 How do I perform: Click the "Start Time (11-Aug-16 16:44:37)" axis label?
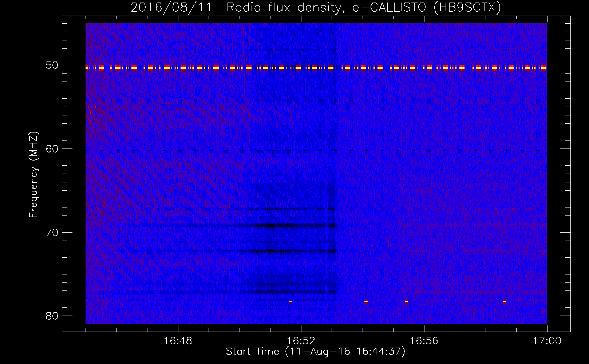(316, 352)
